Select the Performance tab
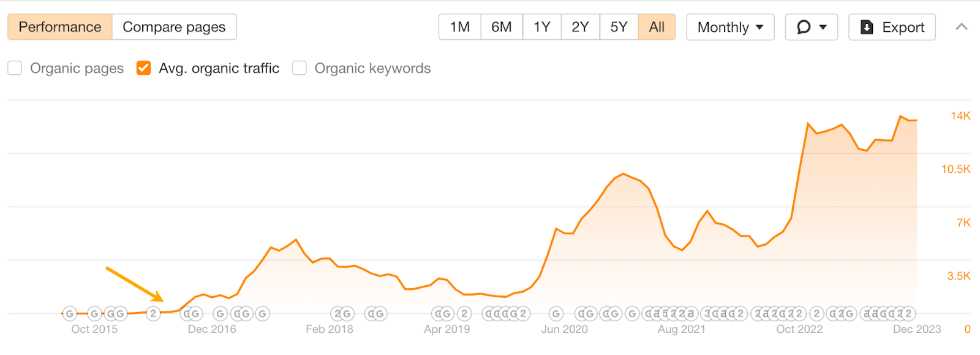This screenshot has height=355, width=980. tap(59, 27)
